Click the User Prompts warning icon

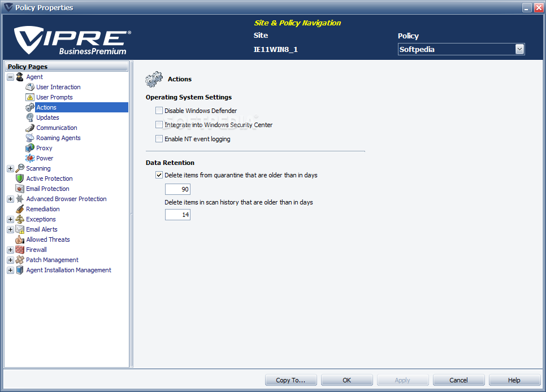click(30, 97)
